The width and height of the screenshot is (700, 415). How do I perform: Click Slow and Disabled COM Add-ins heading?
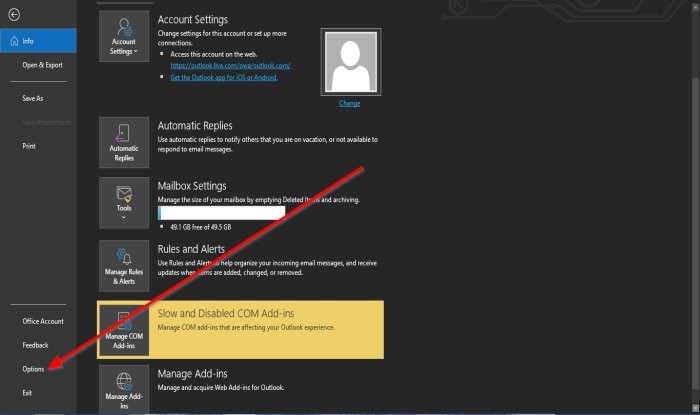point(226,313)
